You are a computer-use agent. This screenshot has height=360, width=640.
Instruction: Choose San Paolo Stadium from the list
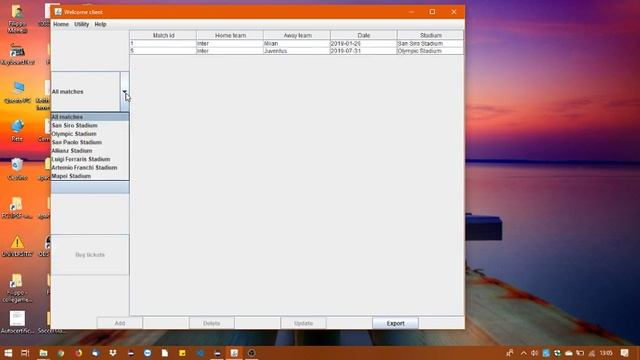point(90,142)
